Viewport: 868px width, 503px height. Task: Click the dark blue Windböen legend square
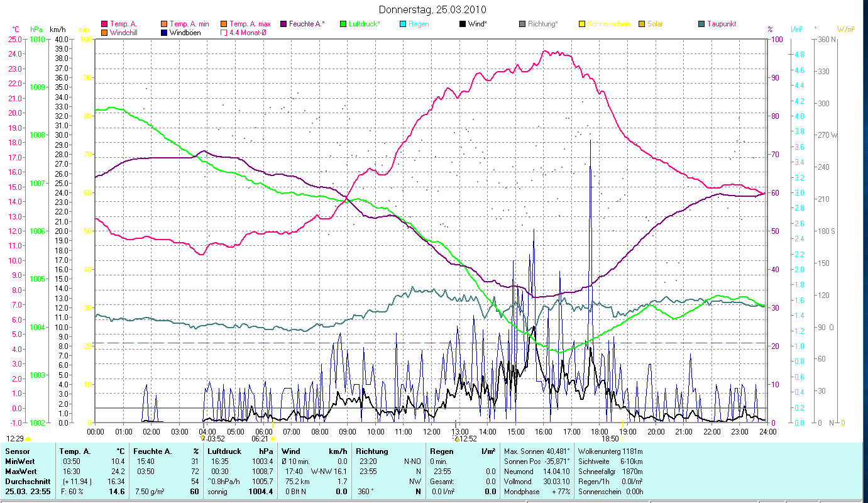pyautogui.click(x=164, y=33)
